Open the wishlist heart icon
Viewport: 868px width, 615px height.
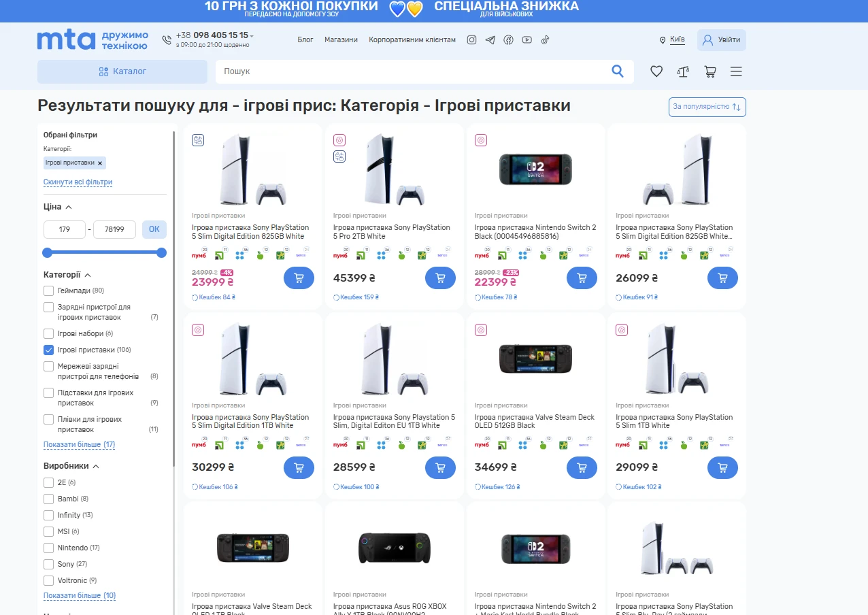click(656, 71)
